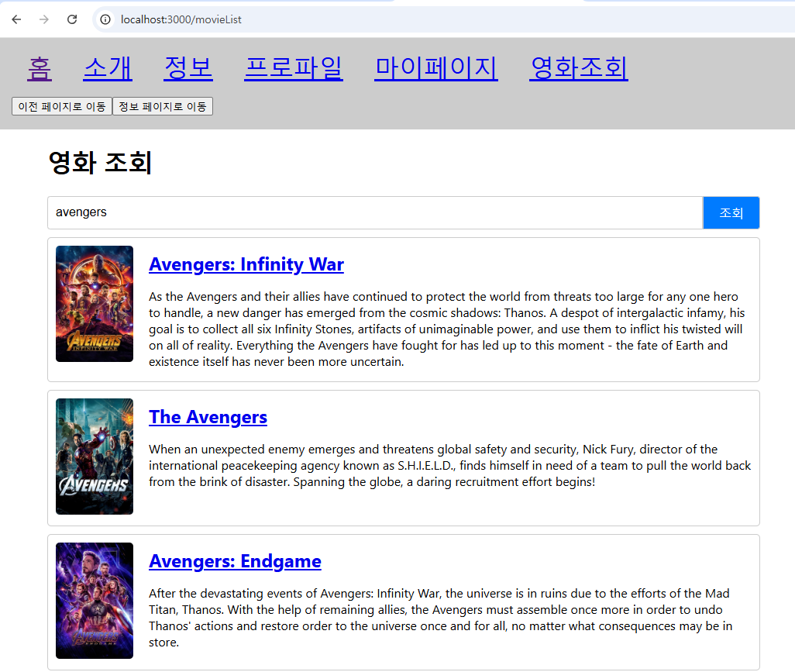The width and height of the screenshot is (795, 672).
Task: Click description starting 'When an unexpected enemy'
Action: (449, 466)
